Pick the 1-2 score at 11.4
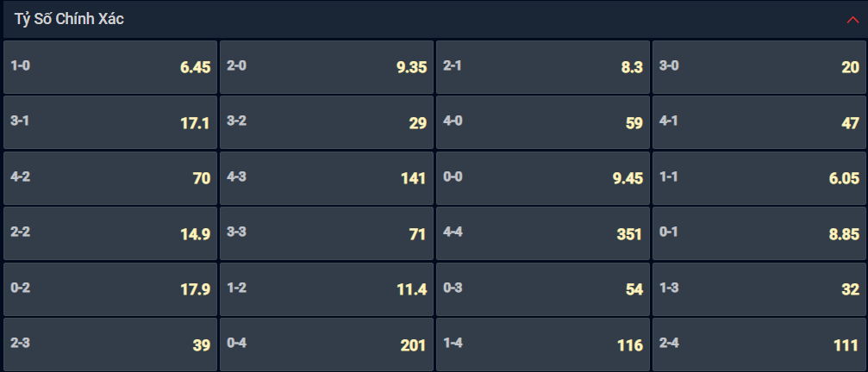This screenshot has width=868, height=372. click(327, 289)
